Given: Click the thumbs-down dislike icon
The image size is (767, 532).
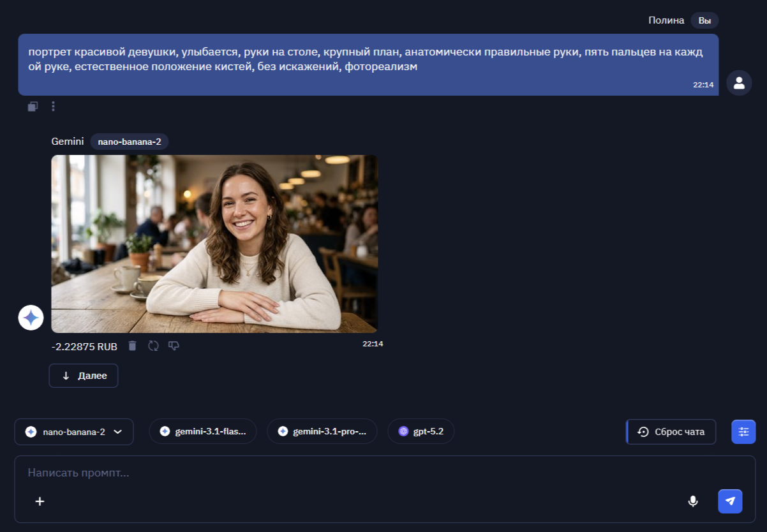Looking at the screenshot, I should pyautogui.click(x=174, y=346).
